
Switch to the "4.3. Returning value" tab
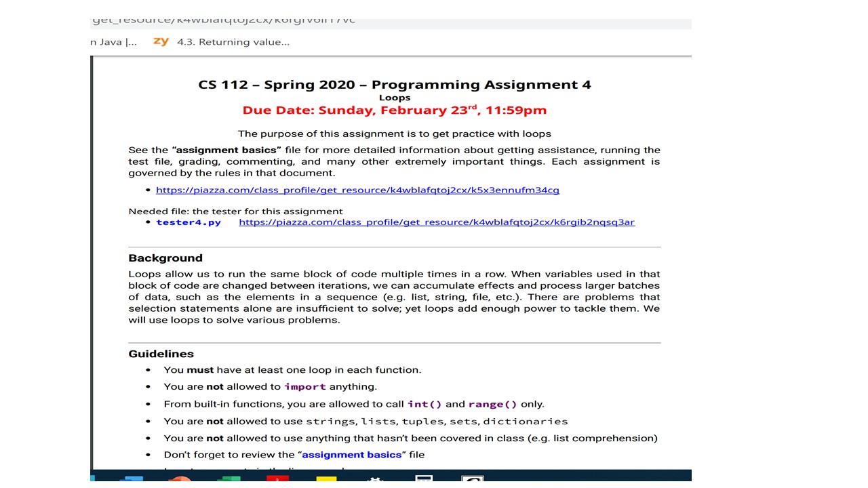233,41
